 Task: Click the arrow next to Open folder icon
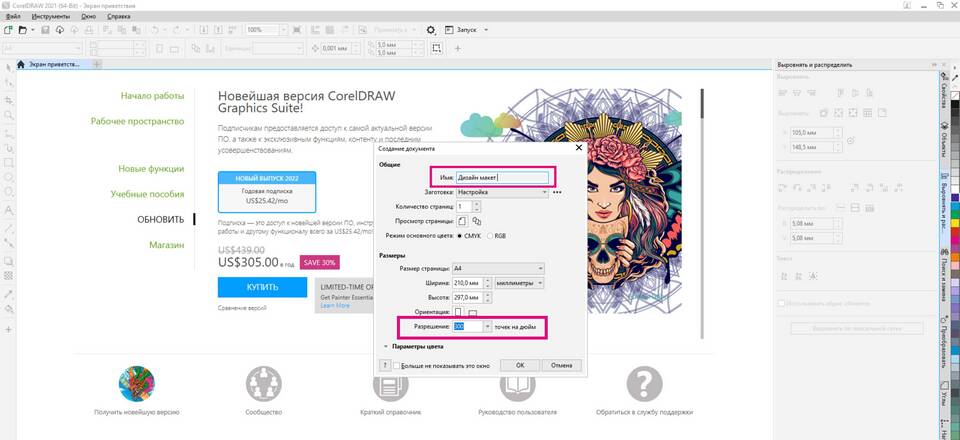(32, 29)
